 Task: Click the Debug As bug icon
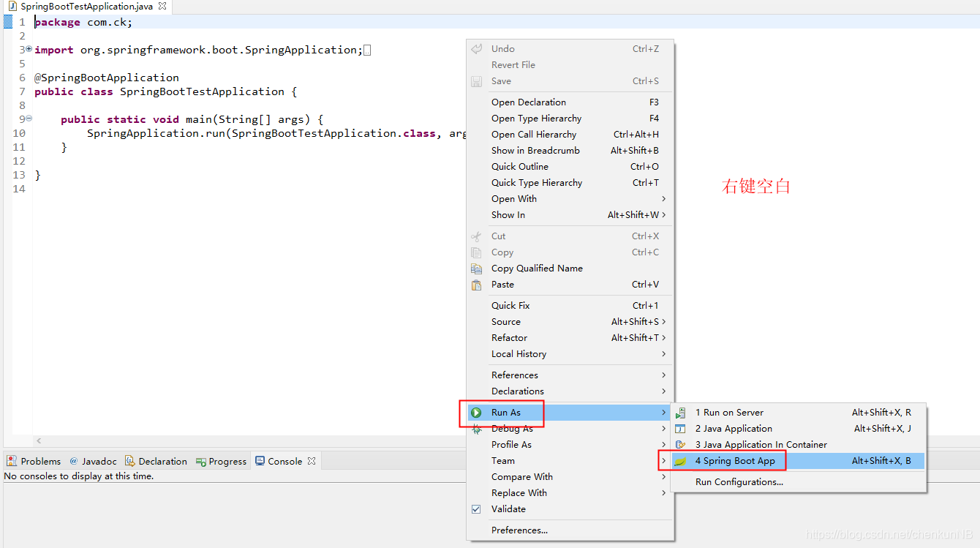click(x=477, y=429)
